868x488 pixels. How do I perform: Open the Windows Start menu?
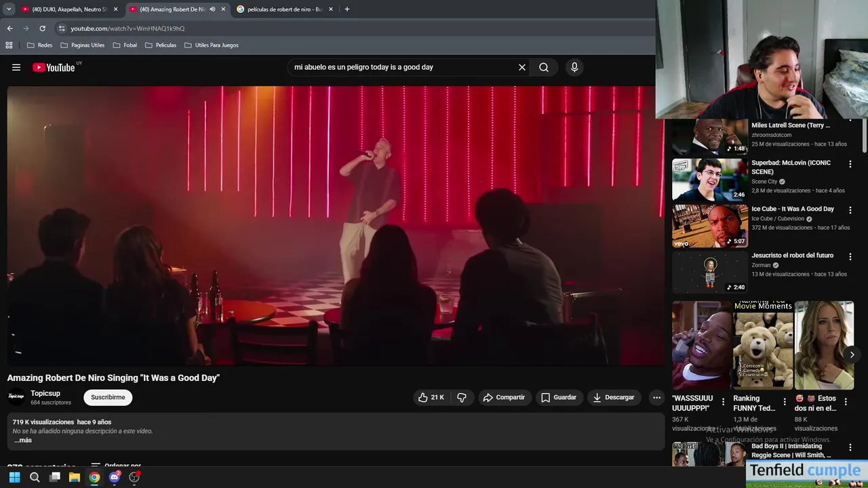[x=14, y=477]
